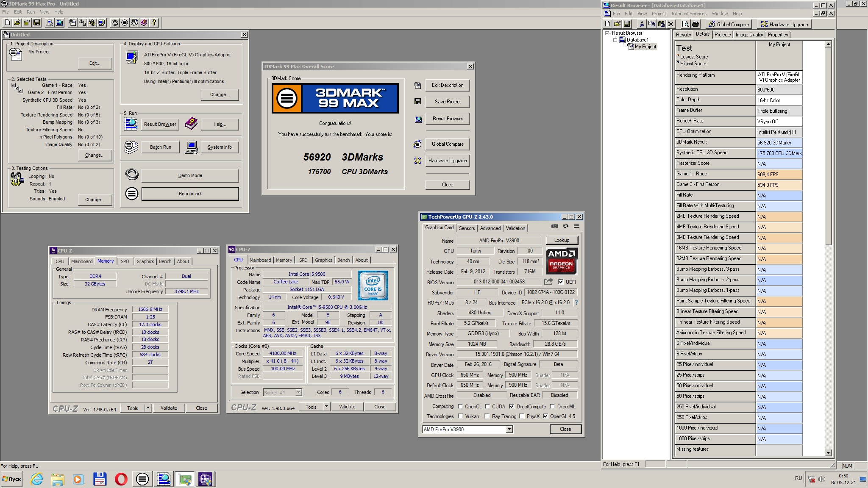Click GPU-Z screenshot camera icon
The width and height of the screenshot is (868, 488).
coord(555,226)
